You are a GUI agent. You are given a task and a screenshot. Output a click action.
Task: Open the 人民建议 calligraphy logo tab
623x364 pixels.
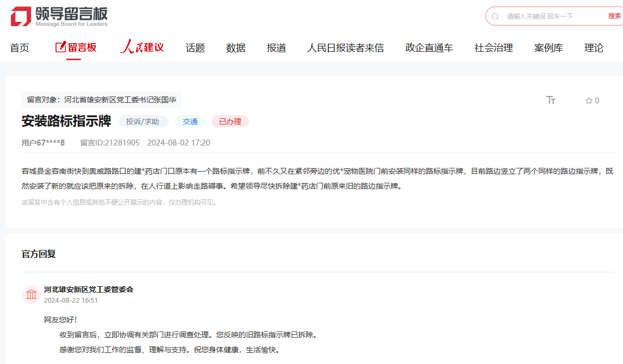pyautogui.click(x=142, y=47)
